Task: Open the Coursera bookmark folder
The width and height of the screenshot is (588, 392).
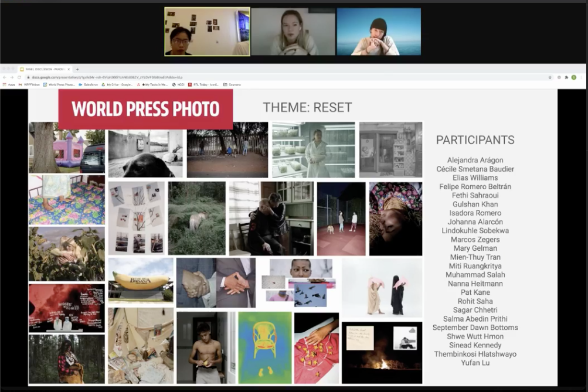Action: [232, 85]
